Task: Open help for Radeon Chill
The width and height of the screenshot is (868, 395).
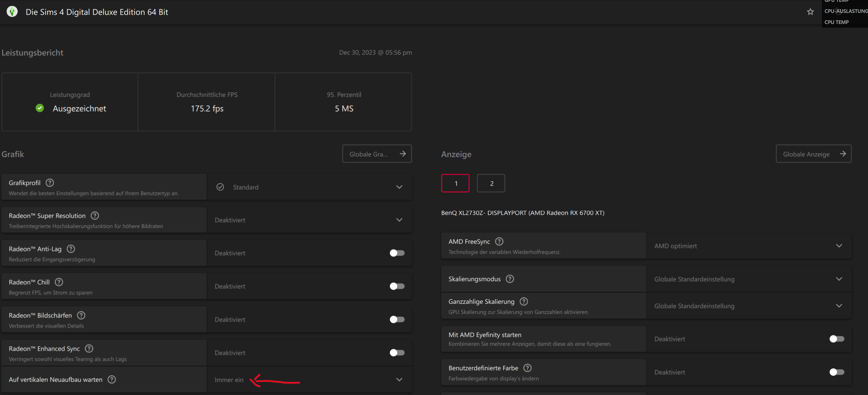Action: (x=59, y=282)
